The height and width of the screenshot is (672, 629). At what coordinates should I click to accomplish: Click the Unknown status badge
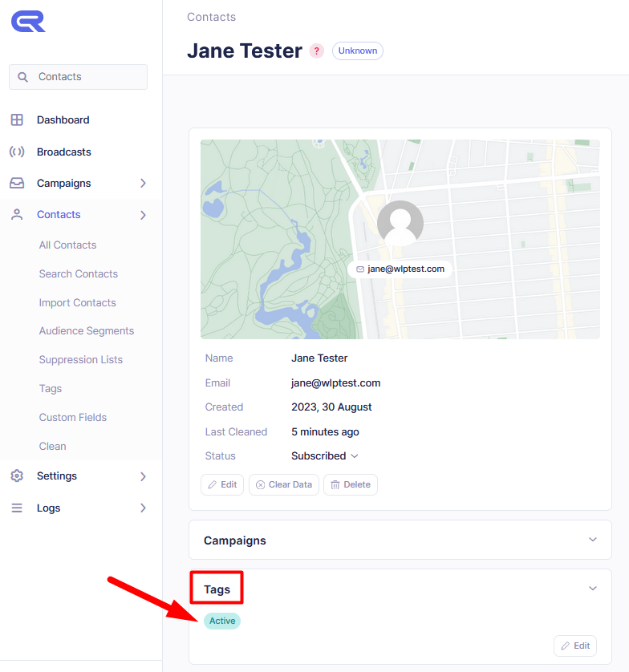click(x=358, y=51)
